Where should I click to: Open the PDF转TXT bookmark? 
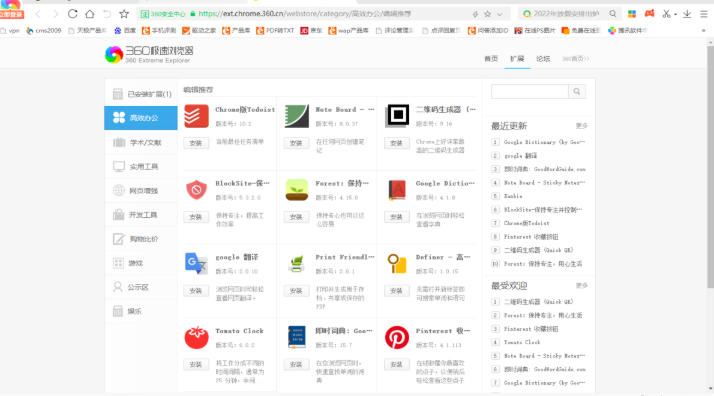(x=275, y=31)
